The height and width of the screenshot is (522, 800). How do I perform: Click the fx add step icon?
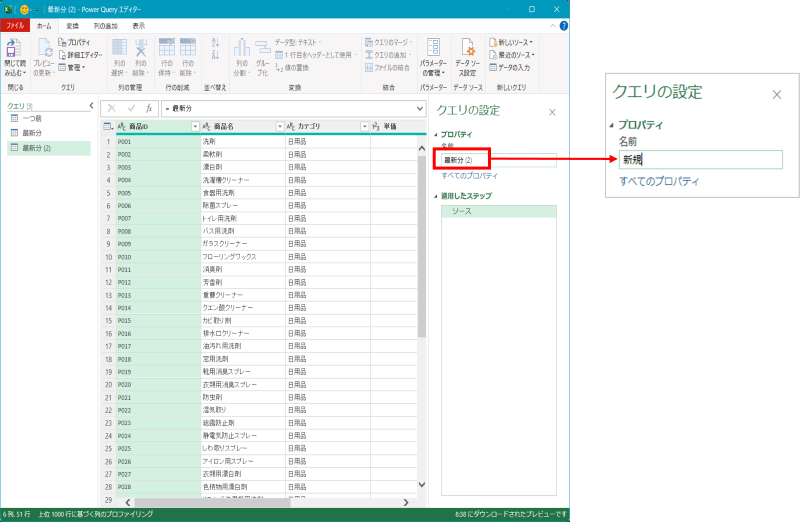click(149, 108)
